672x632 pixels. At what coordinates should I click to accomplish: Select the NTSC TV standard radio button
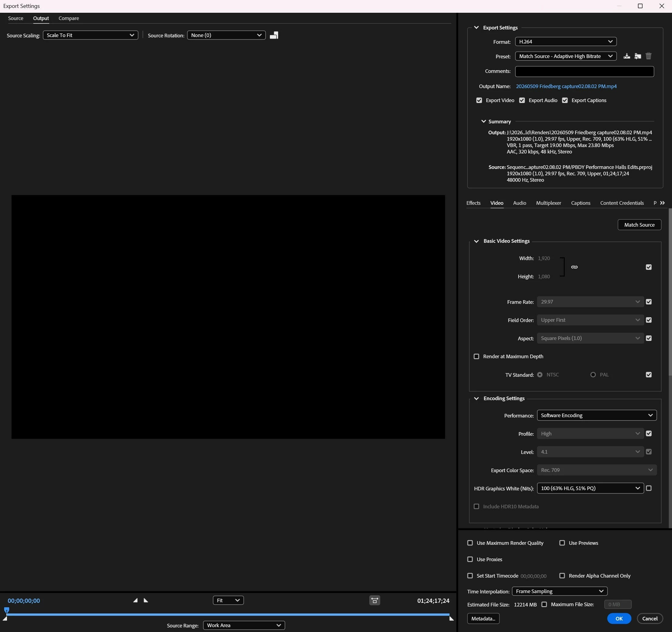pyautogui.click(x=540, y=374)
